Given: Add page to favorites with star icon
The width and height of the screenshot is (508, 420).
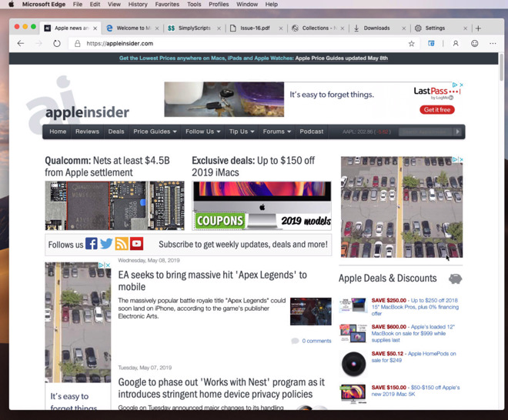Looking at the screenshot, I should [412, 43].
